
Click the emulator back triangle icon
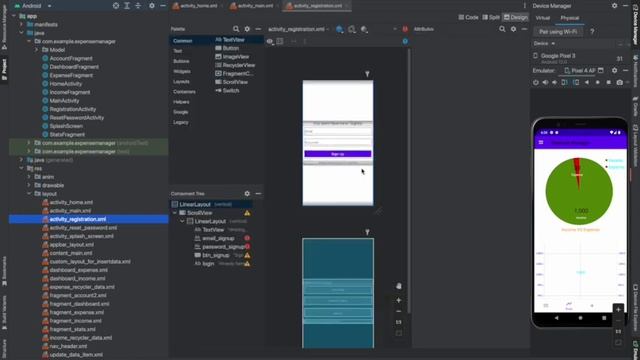pos(587,82)
